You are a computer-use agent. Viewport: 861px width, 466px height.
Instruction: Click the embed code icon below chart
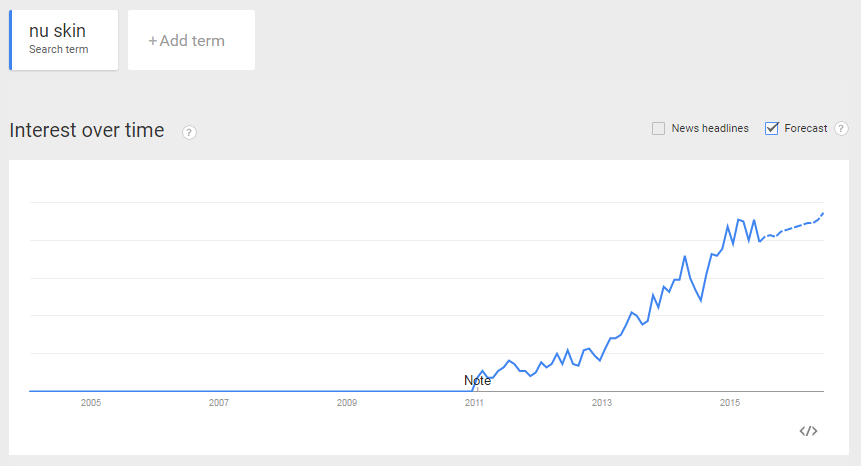[x=808, y=431]
